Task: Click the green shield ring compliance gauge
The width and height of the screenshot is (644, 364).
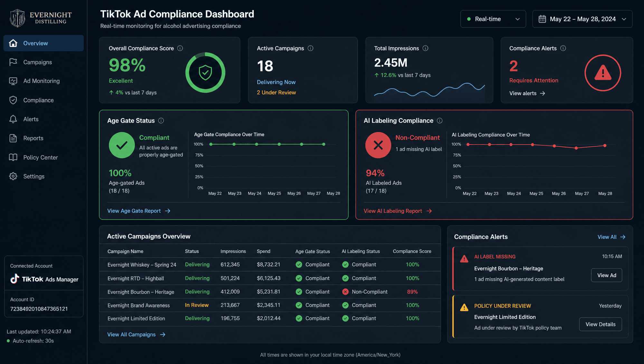Action: [x=205, y=73]
